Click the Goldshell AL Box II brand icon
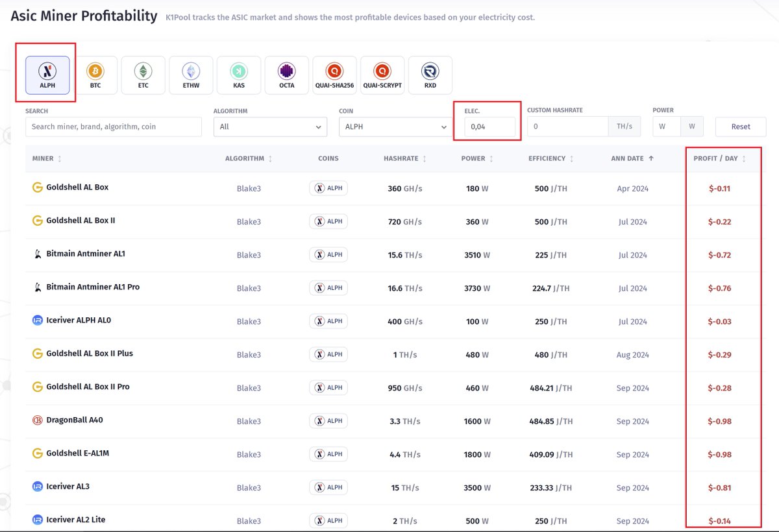 click(x=37, y=221)
